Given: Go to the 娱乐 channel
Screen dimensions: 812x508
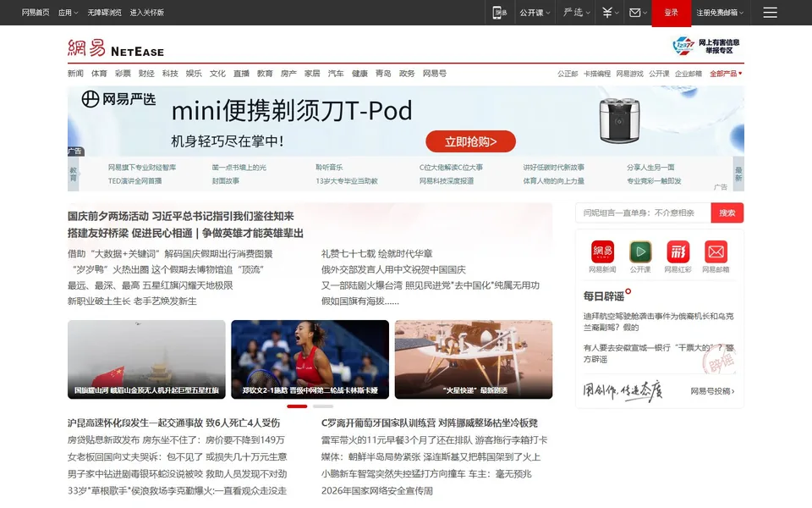Looking at the screenshot, I should point(194,74).
